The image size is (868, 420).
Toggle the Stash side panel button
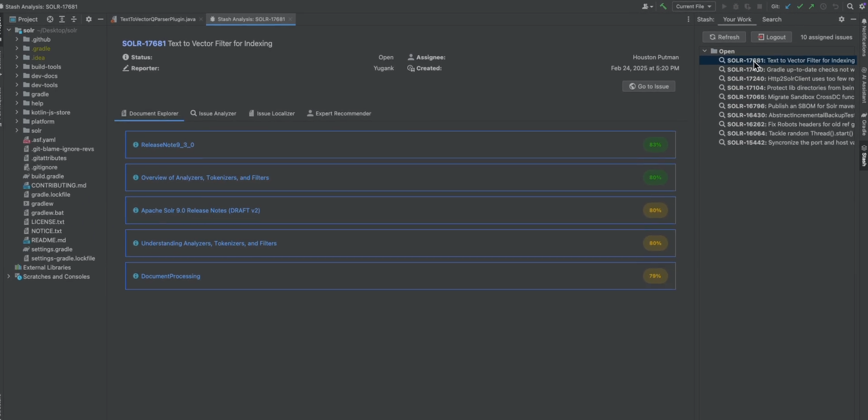coord(864,156)
